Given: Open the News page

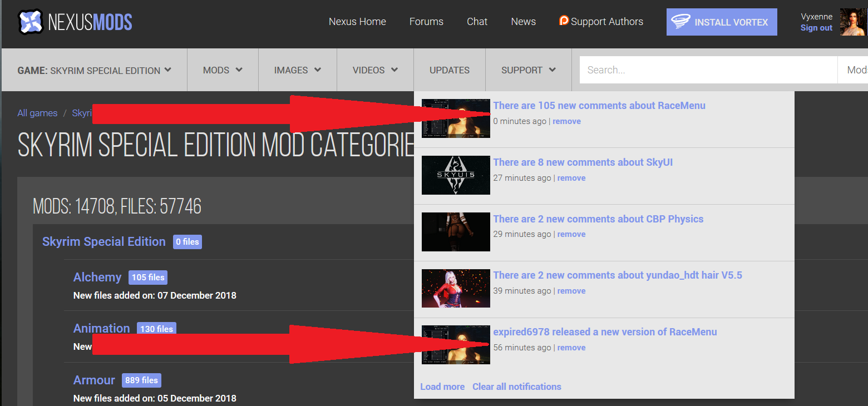Looking at the screenshot, I should point(523,22).
